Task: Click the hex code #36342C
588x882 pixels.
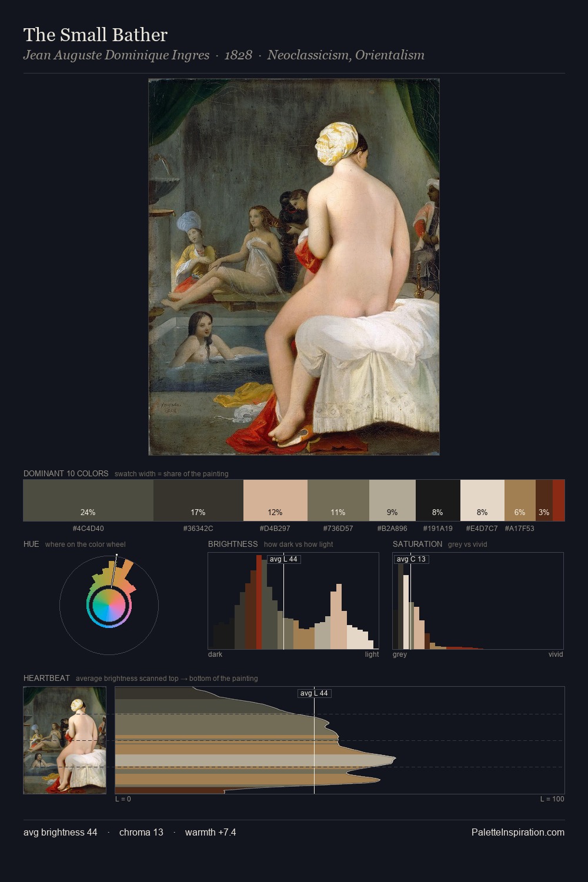Action: tap(198, 529)
